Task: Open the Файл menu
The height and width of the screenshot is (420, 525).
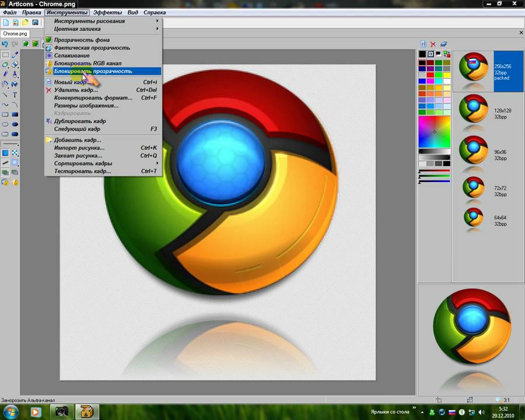Action: pos(10,12)
